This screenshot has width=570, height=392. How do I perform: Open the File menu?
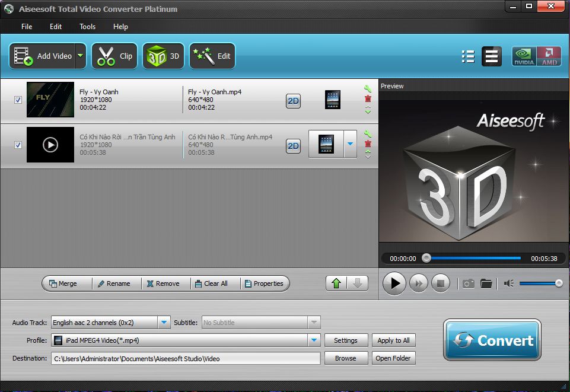[27, 27]
